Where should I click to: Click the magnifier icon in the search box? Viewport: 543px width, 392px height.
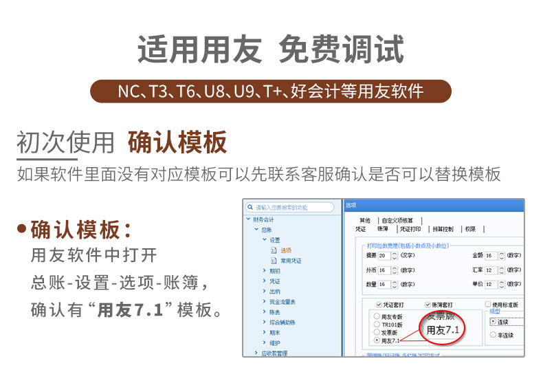pyautogui.click(x=250, y=207)
